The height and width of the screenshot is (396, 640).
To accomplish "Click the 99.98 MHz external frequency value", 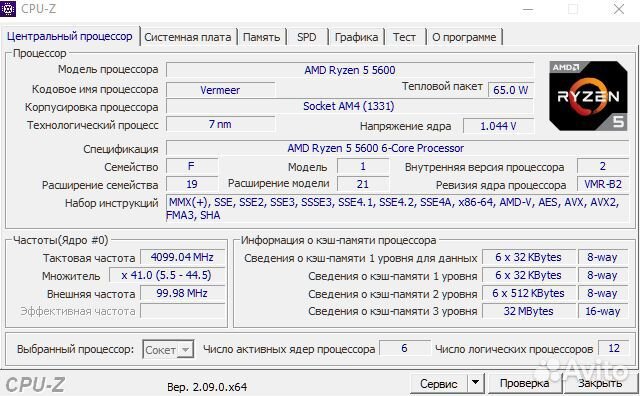I will 182,293.
